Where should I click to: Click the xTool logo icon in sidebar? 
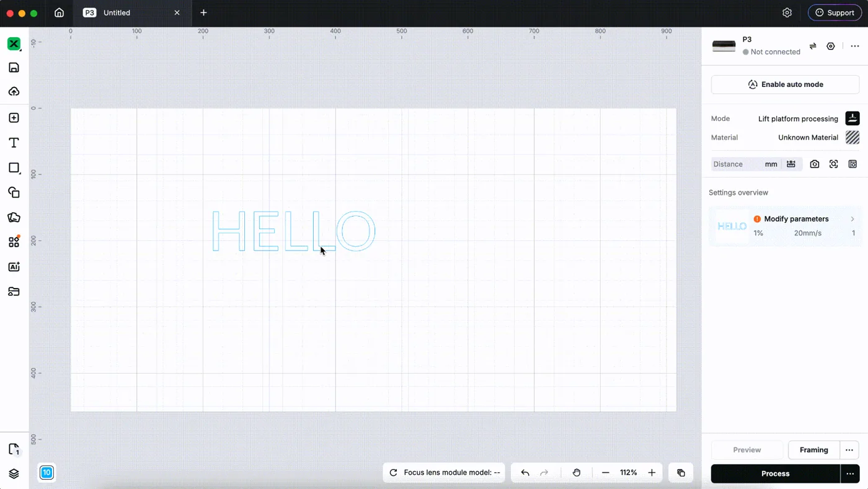tap(14, 44)
